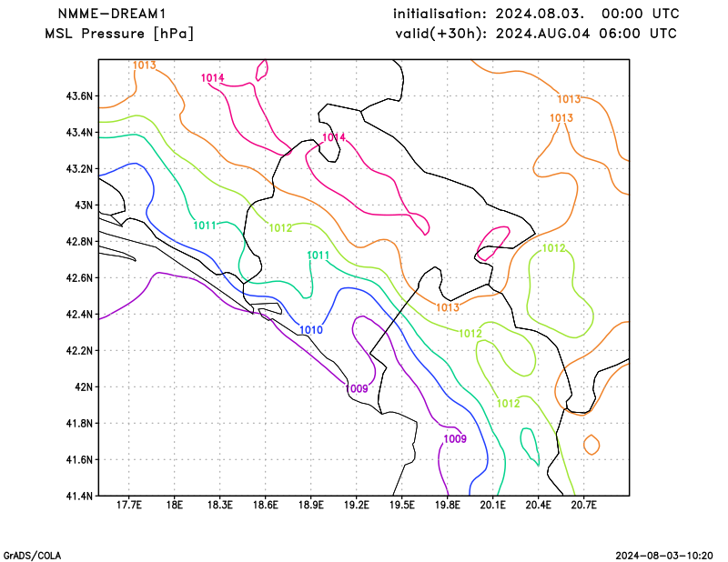Click the 43.4N latitude axis label

click(x=79, y=132)
